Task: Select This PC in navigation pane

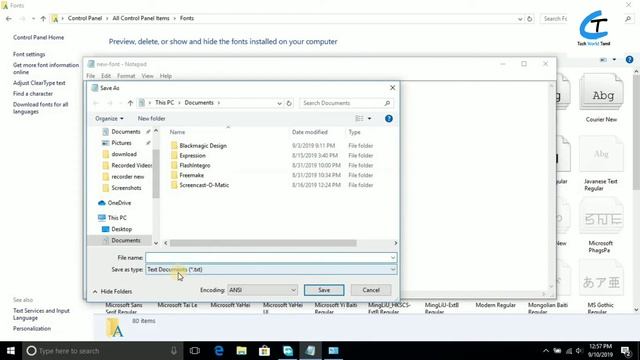Action: pyautogui.click(x=117, y=218)
